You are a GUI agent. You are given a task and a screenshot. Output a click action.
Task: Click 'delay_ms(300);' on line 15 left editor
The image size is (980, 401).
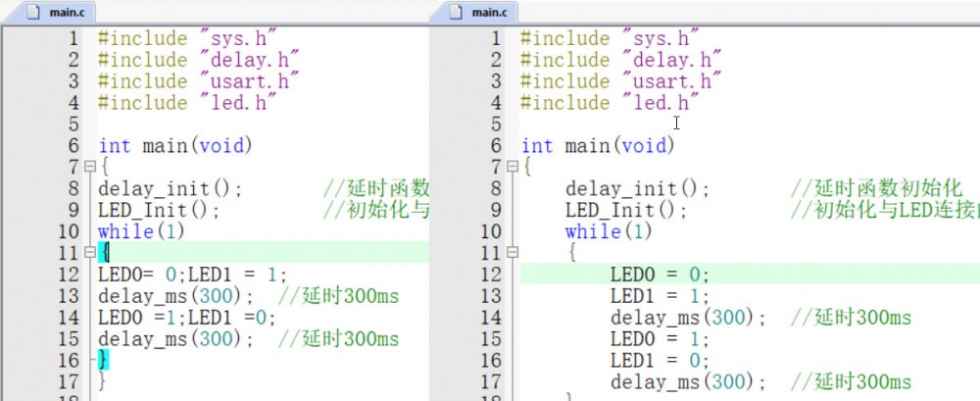(x=176, y=338)
